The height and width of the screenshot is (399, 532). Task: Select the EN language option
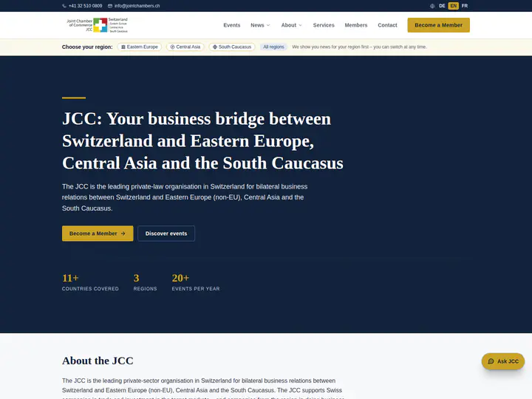coord(453,6)
